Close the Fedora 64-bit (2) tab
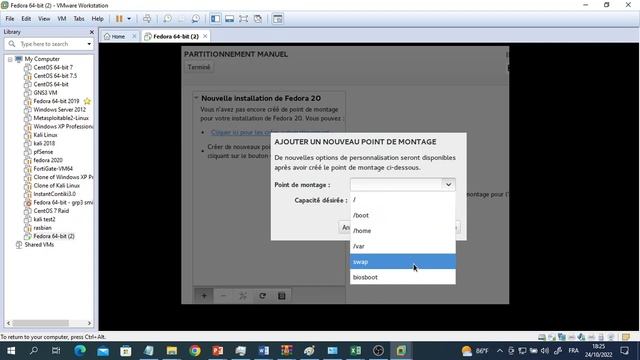Image resolution: width=640 pixels, height=360 pixels. 205,36
